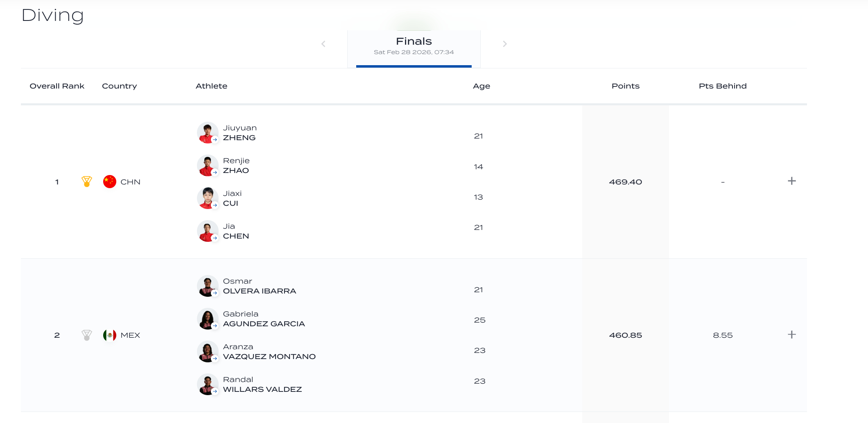Click the Points column header
The image size is (868, 423).
point(625,86)
